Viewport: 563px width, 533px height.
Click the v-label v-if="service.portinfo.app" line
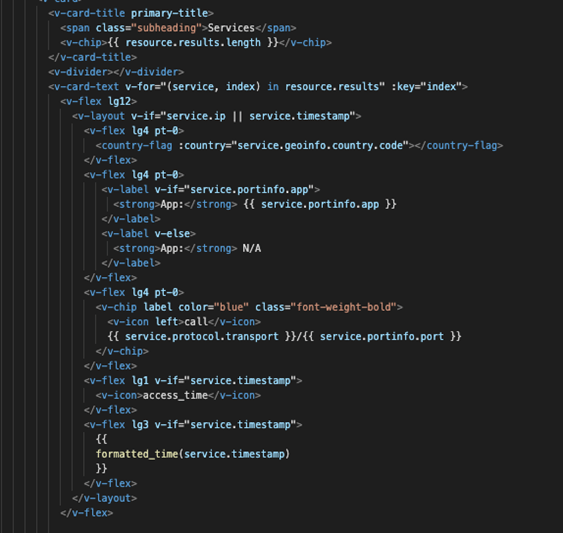pyautogui.click(x=210, y=190)
